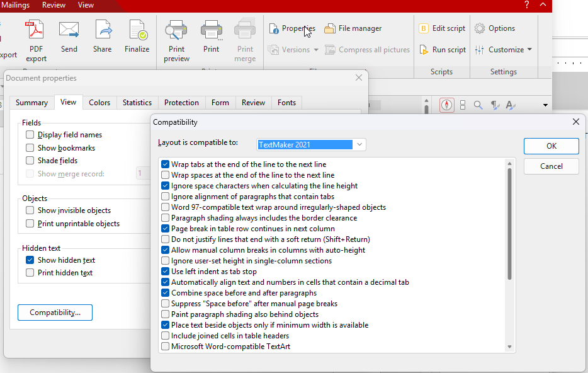Uncheck Combine space before and after paragraphs
The image size is (588, 373).
point(166,293)
